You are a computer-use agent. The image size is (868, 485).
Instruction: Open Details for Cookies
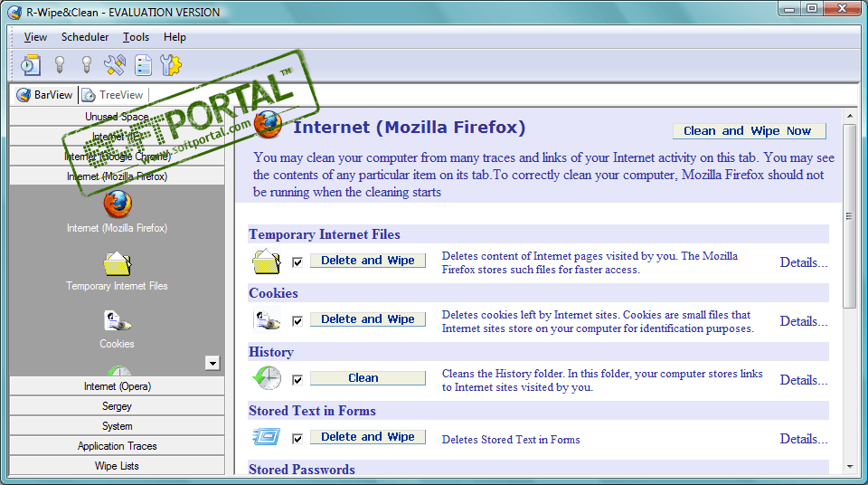pos(804,321)
